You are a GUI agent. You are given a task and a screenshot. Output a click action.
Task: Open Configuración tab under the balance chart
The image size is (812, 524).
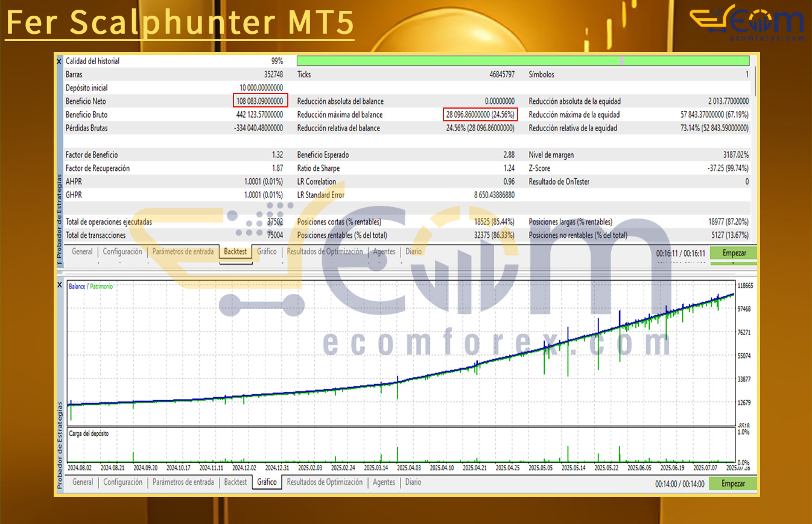(x=123, y=482)
